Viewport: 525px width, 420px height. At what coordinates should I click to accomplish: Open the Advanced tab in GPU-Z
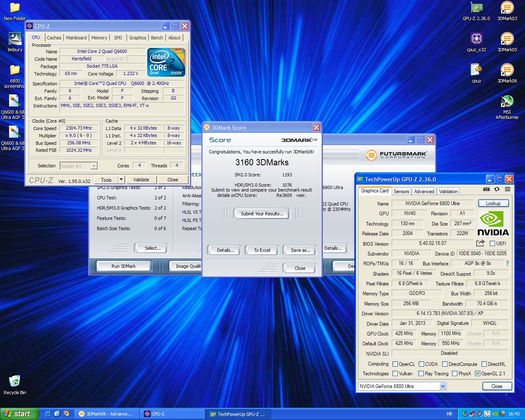point(424,192)
